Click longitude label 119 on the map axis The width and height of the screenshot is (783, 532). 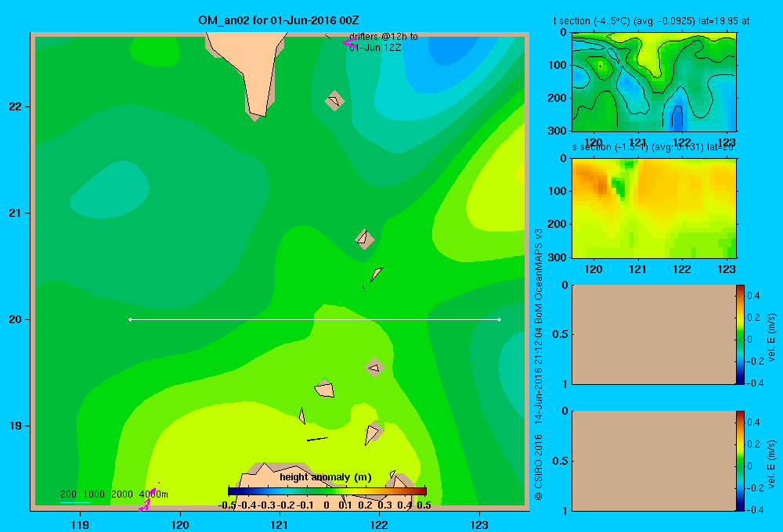80,524
